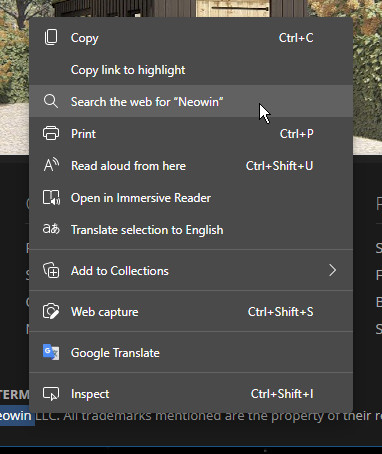Click the Copy icon in context menu
This screenshot has height=454, width=382.
51,37
